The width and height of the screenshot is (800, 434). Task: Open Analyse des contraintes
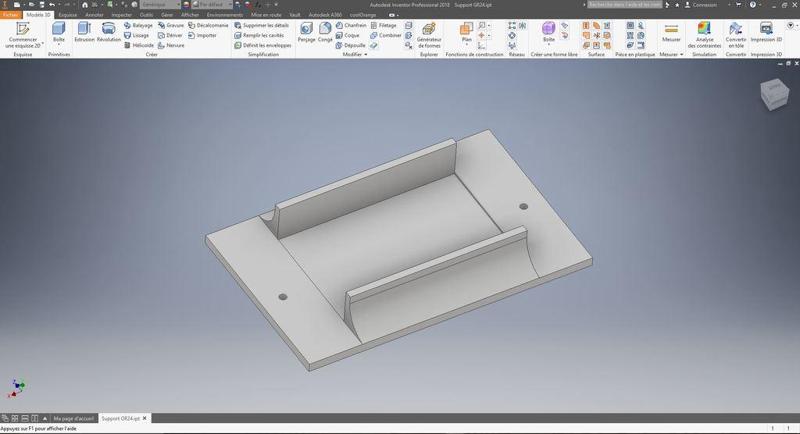(x=704, y=35)
